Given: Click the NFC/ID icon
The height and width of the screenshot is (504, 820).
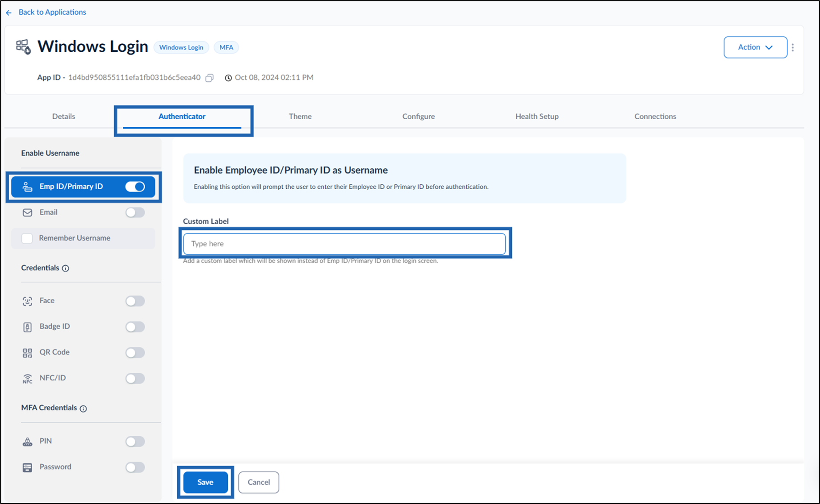Looking at the screenshot, I should pos(27,379).
